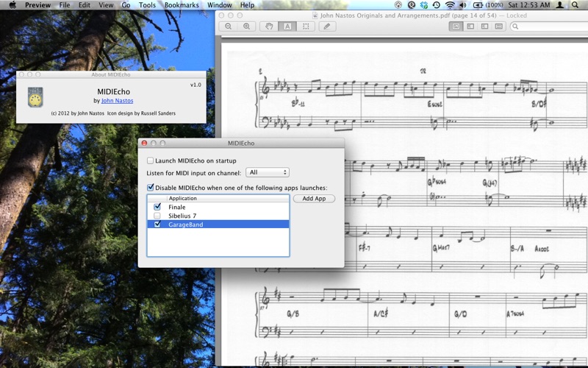The width and height of the screenshot is (588, 368).
Task: Click the Add App button
Action: pos(314,198)
